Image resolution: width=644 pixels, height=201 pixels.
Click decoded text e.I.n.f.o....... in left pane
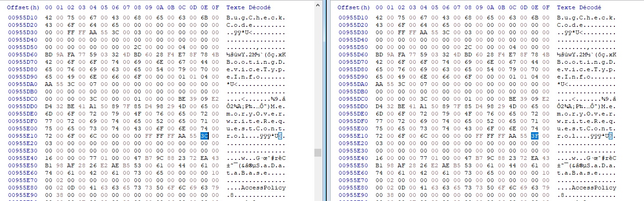coord(256,77)
